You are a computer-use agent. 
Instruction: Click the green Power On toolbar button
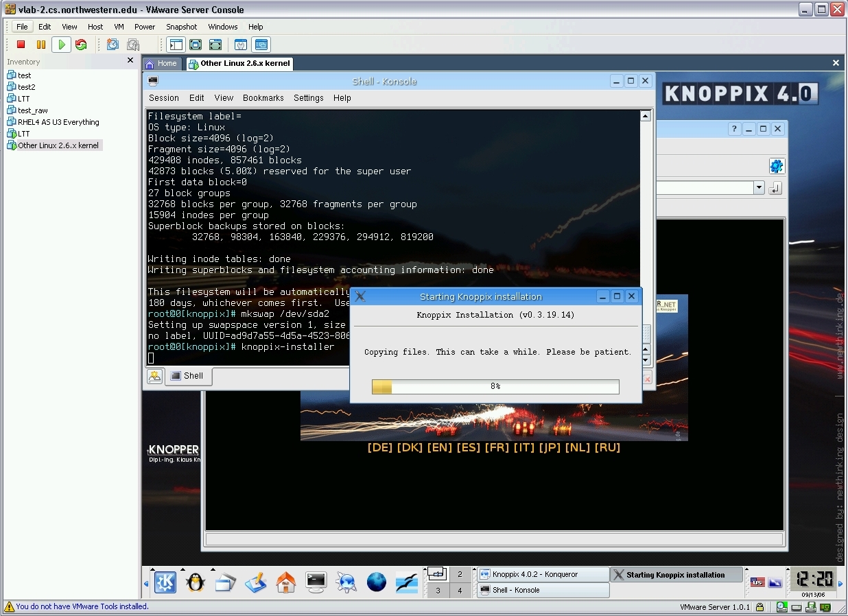point(61,45)
